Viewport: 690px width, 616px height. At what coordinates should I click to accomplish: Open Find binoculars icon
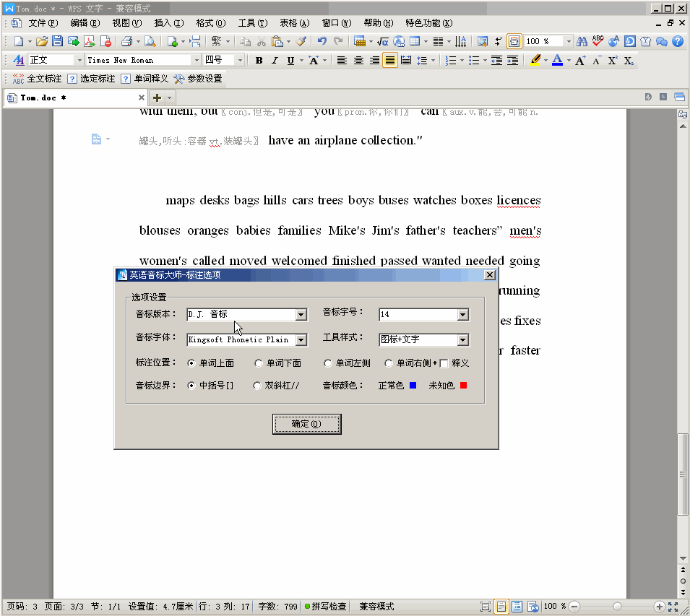click(x=582, y=41)
